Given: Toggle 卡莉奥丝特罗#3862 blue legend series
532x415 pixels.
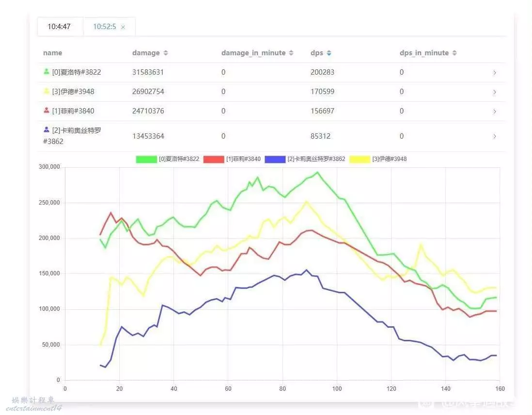Looking at the screenshot, I should point(275,159).
